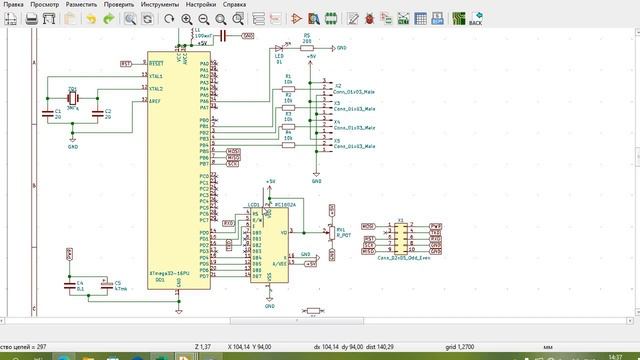Select capacitor C1
This screenshot has width=640, height=360.
pyautogui.click(x=48, y=114)
